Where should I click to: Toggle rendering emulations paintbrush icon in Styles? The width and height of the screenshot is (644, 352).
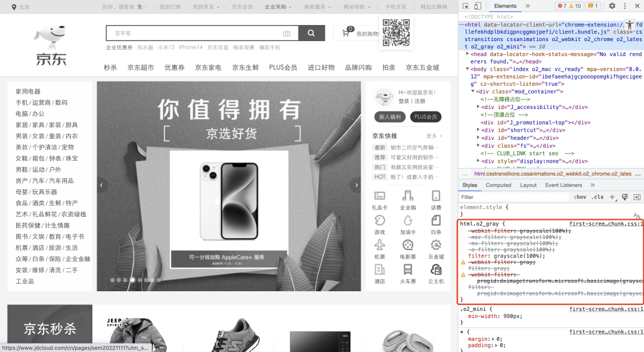[625, 197]
